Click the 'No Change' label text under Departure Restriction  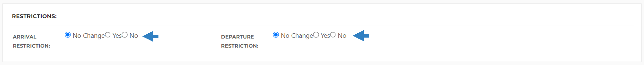297,36
